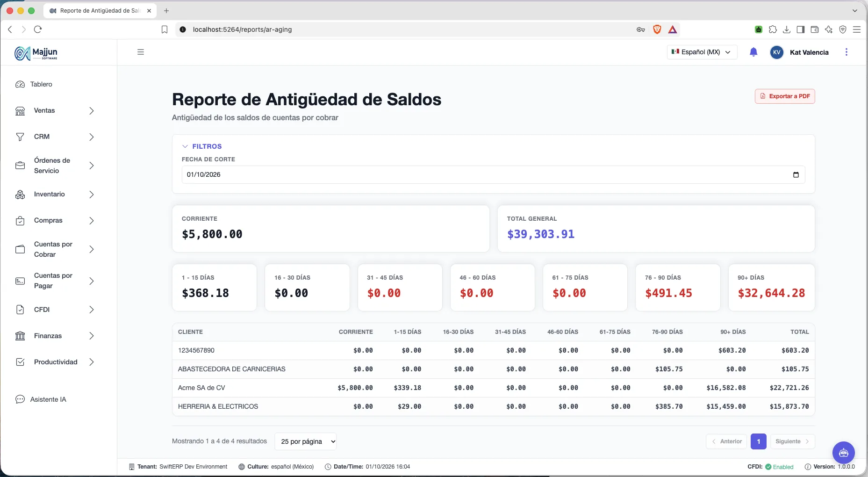The image size is (868, 477).
Task: Click the HERRERIA & ELECTRICOS client name
Action: pos(218,406)
